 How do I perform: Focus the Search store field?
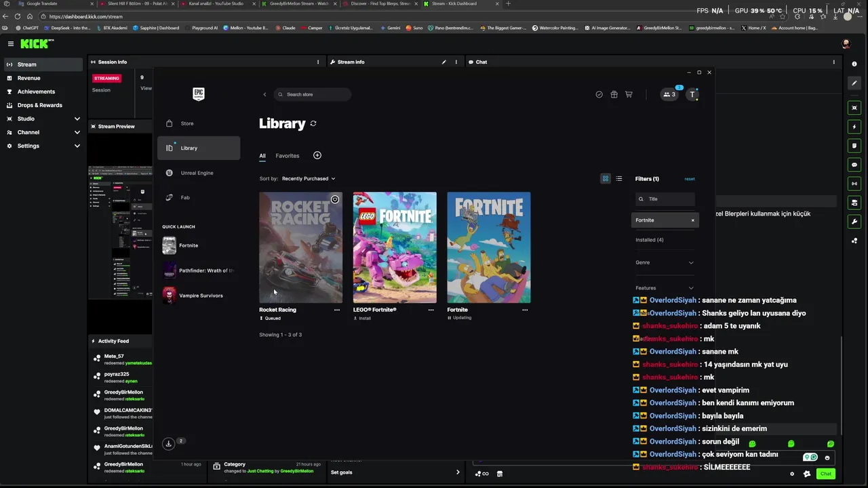(313, 94)
